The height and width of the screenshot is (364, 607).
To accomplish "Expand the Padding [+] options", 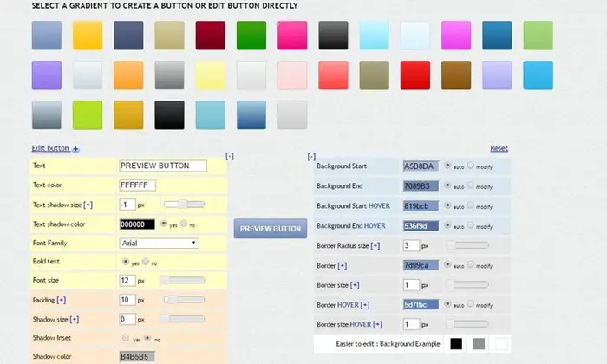I will pyautogui.click(x=62, y=300).
